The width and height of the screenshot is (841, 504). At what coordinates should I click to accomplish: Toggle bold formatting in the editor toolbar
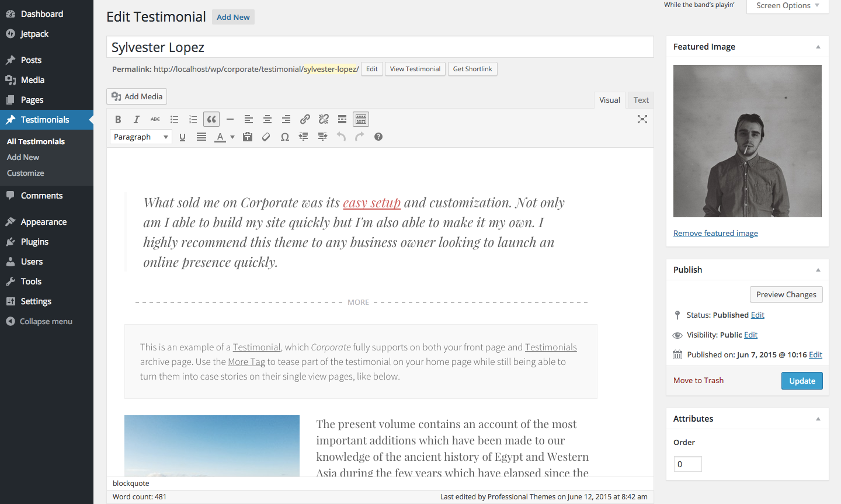pos(118,119)
